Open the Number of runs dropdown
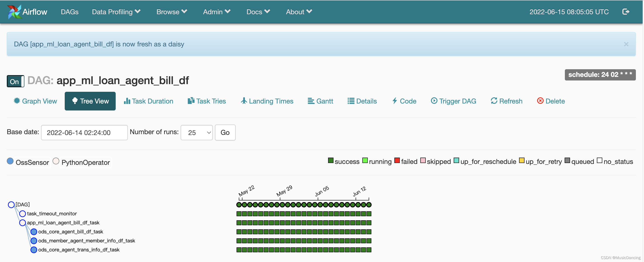This screenshot has width=644, height=262. click(x=196, y=133)
